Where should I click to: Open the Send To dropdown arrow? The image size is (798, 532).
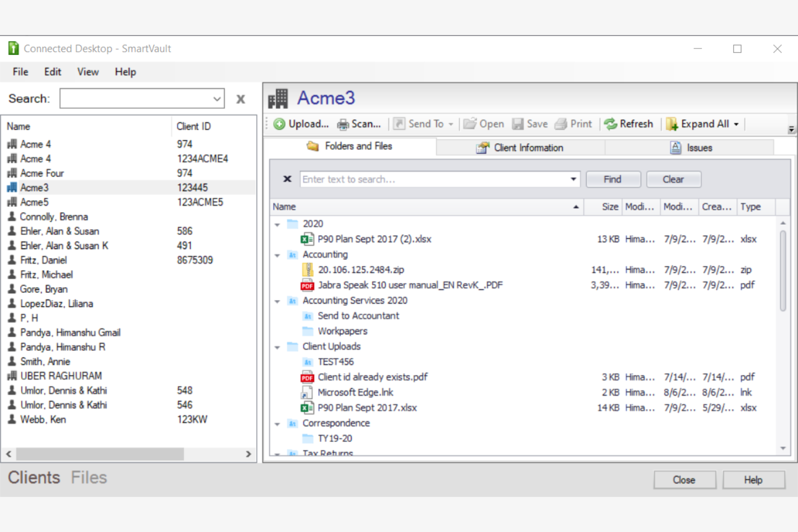[451, 123]
